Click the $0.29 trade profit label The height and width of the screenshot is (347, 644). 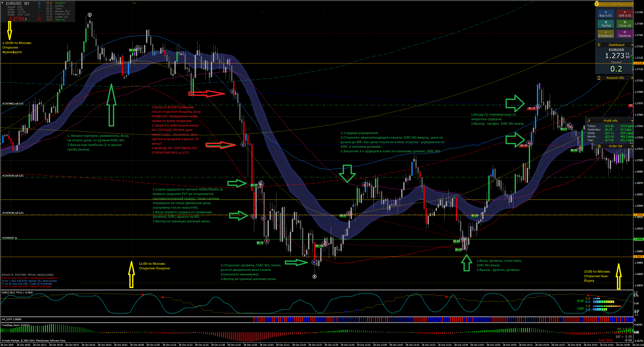tap(475, 215)
